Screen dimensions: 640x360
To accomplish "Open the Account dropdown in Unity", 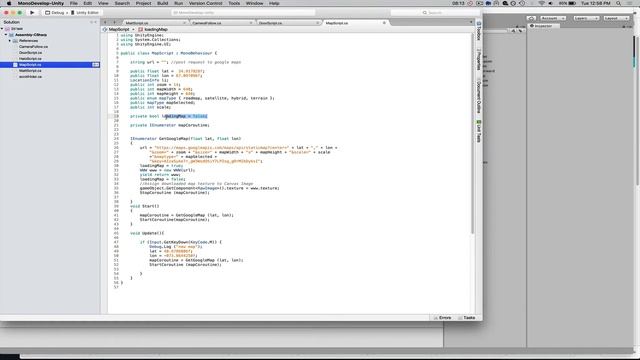I will 553,18.
